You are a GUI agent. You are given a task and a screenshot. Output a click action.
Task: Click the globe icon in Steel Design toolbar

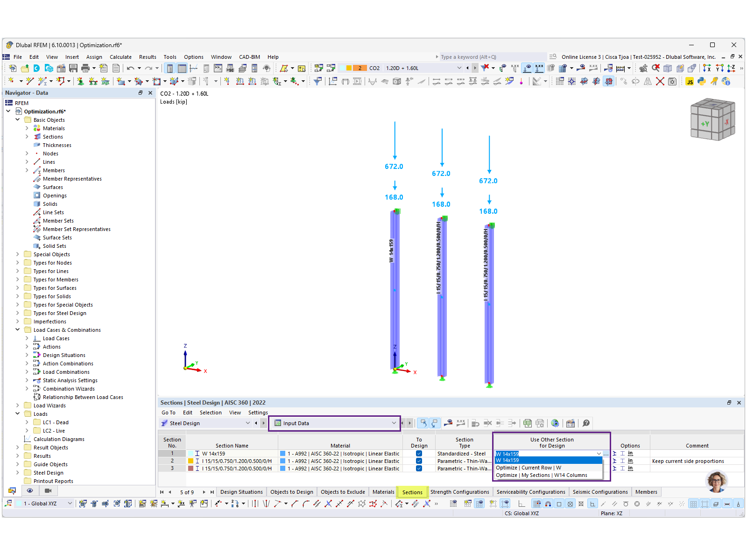555,423
